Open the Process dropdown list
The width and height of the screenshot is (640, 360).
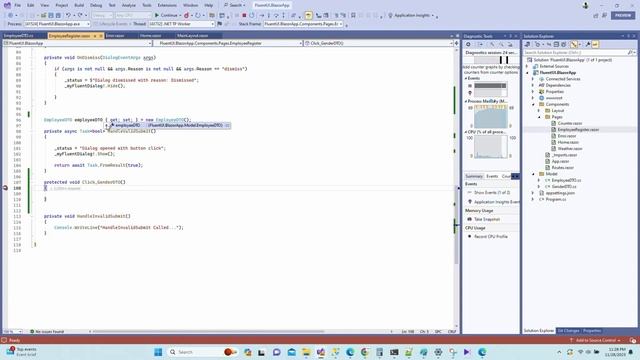[x=57, y=24]
